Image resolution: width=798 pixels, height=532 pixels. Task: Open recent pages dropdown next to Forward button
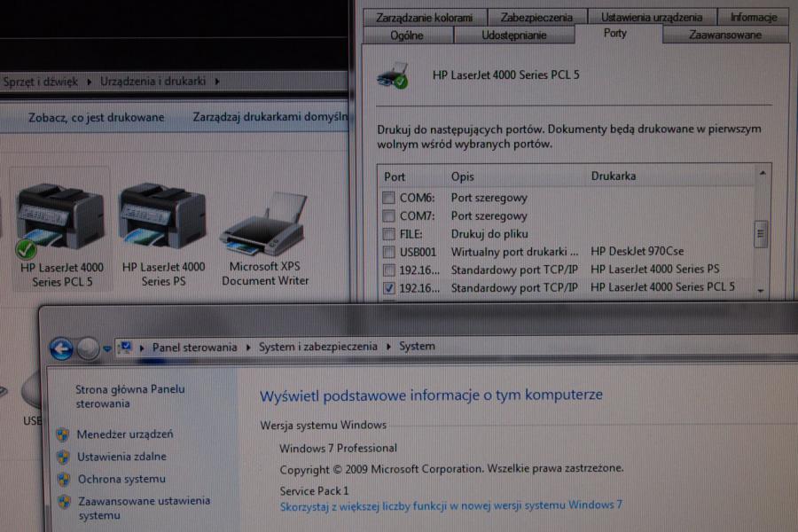107,349
